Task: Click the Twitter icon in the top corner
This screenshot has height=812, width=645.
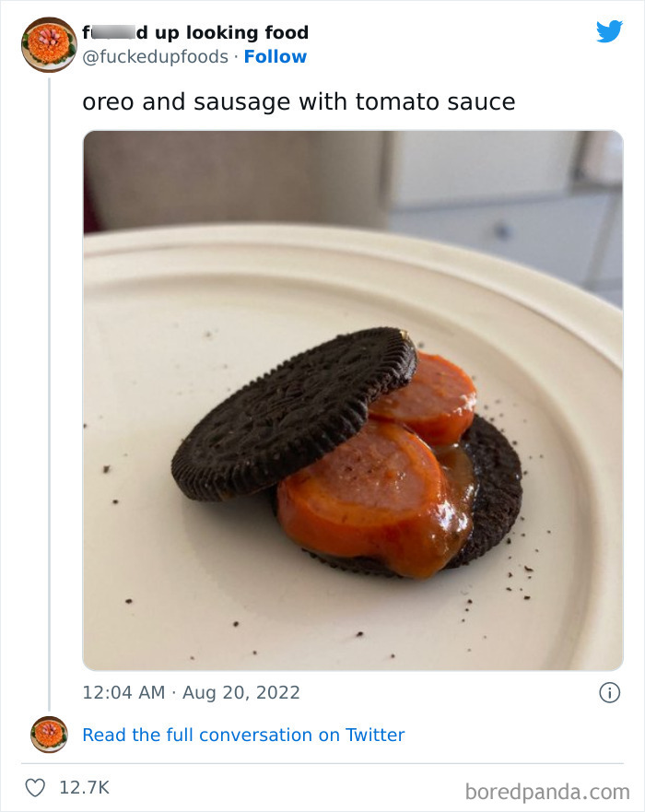Action: click(x=610, y=31)
